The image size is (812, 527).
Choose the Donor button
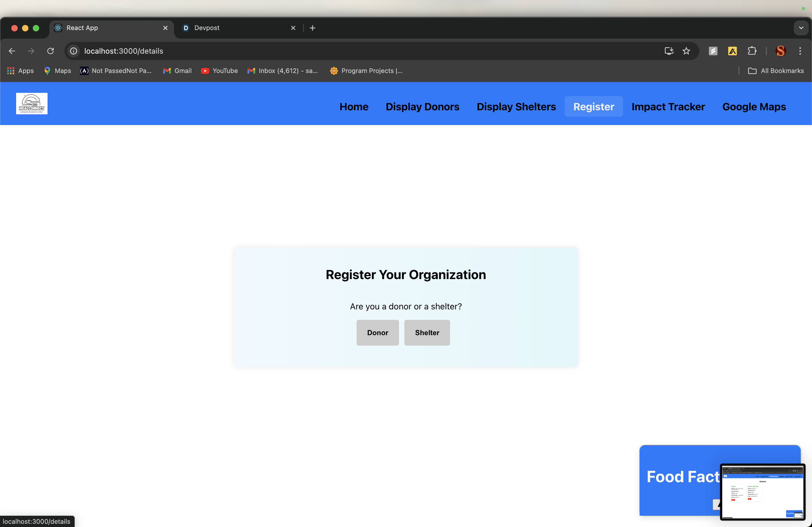click(x=377, y=333)
